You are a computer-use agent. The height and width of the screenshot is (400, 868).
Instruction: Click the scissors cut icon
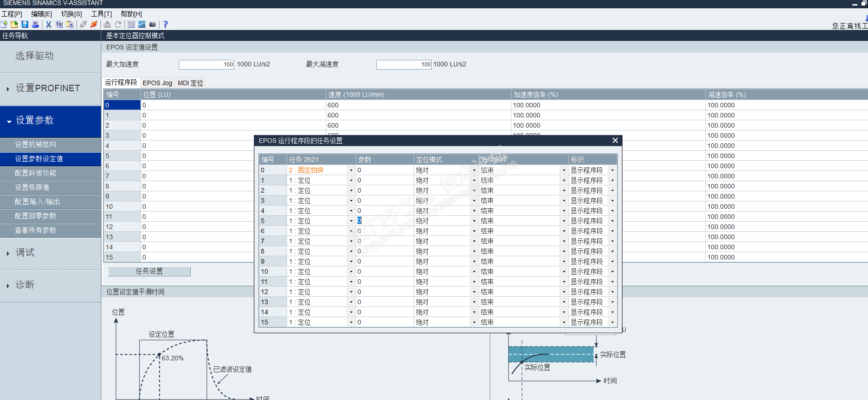coord(48,24)
